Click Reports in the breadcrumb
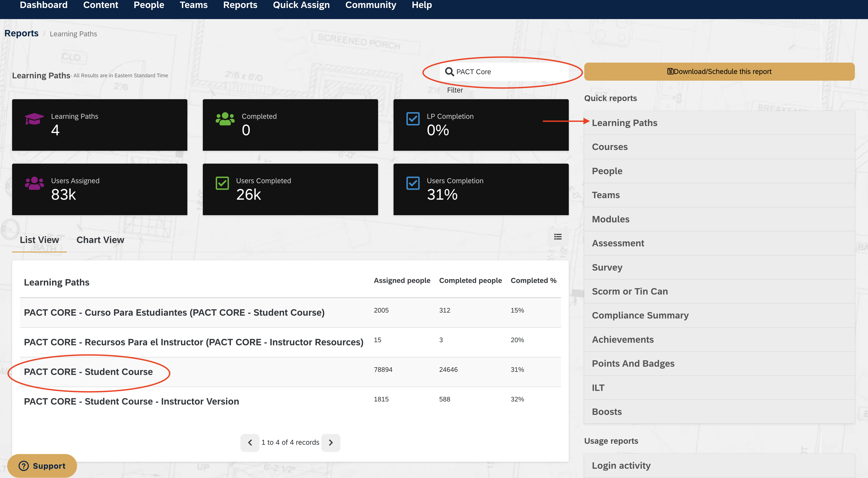 click(x=21, y=33)
